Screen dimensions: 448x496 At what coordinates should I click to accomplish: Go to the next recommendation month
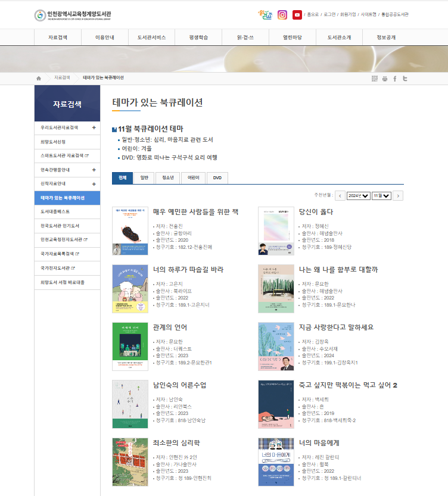point(399,195)
